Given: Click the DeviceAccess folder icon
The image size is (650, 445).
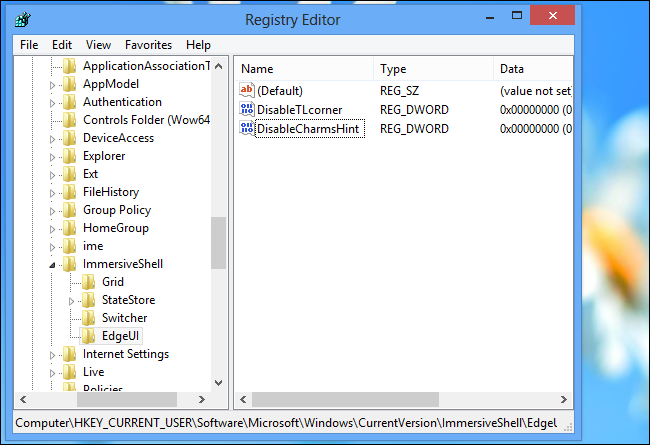Looking at the screenshot, I should coord(70,138).
